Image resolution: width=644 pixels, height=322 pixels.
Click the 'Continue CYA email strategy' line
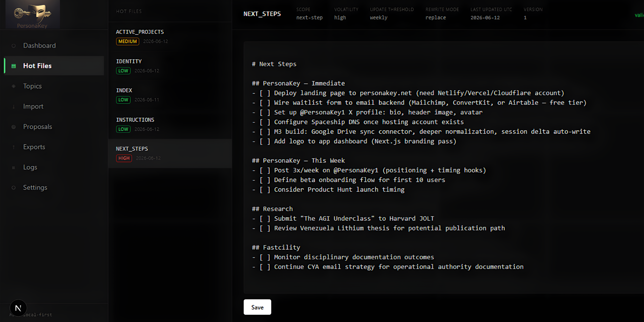tap(388, 267)
